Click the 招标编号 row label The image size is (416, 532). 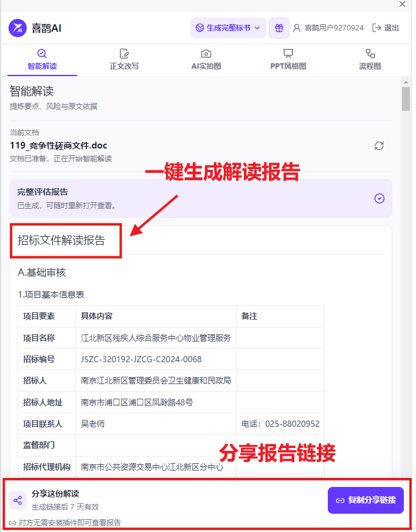coord(39,359)
